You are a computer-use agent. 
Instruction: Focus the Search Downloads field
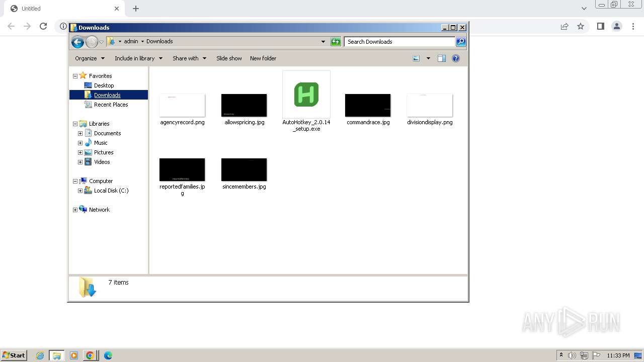400,42
